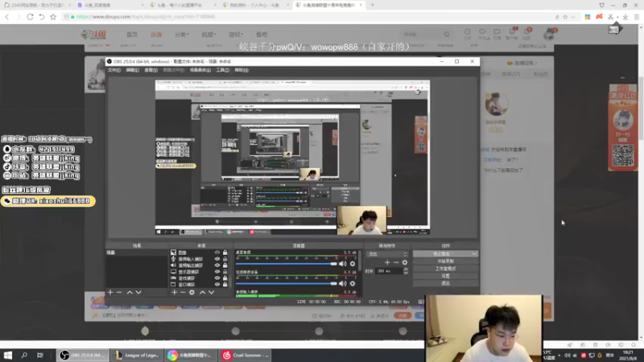This screenshot has width=644, height=362.
Task: Open Windows Start button on taskbar
Action: pos(7,355)
